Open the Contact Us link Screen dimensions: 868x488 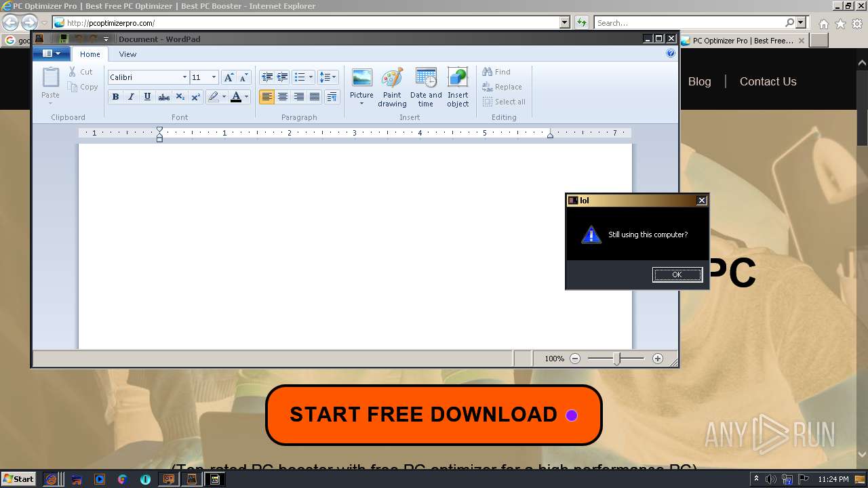pyautogui.click(x=768, y=81)
